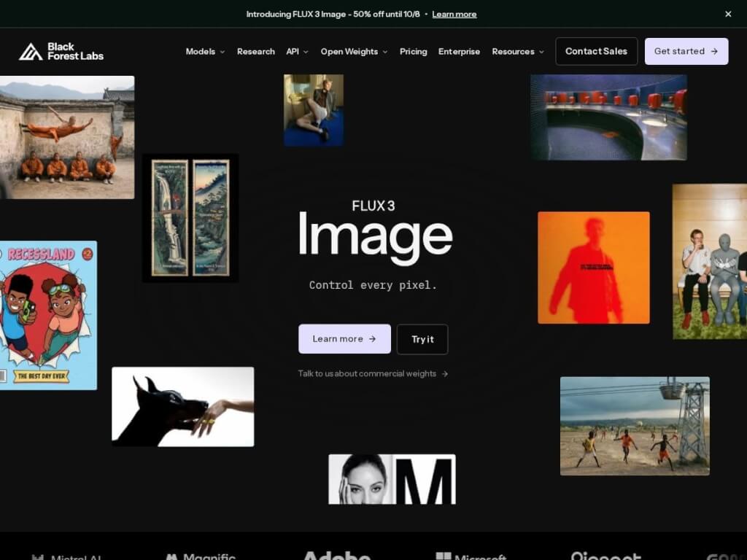Click the Mistral AI logo in partner strip

point(66,556)
